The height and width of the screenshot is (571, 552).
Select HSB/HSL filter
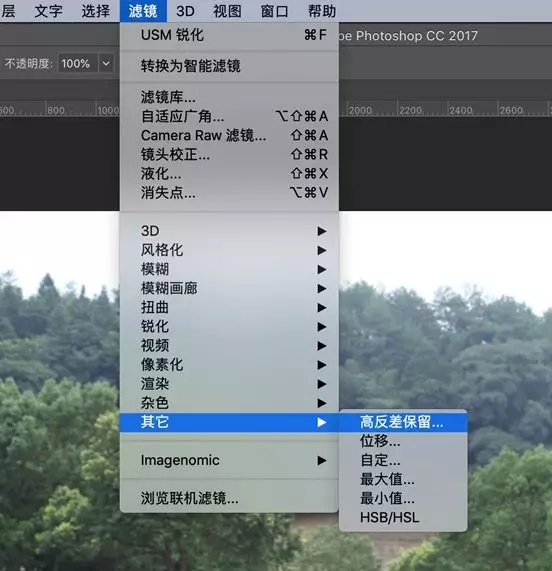pos(403,517)
